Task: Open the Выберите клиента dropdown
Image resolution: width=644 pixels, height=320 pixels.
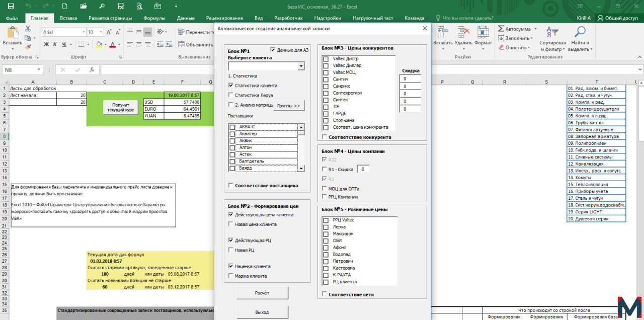Action: pos(301,66)
